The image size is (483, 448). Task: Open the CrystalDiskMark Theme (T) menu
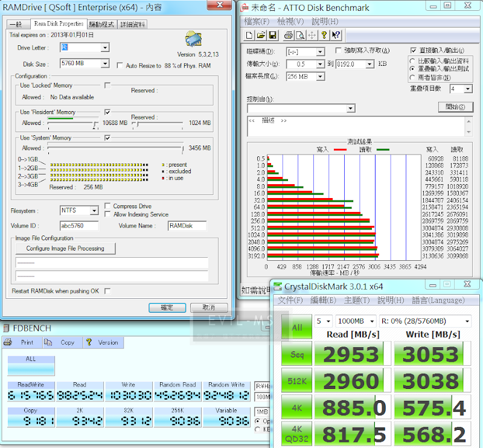pos(357,300)
